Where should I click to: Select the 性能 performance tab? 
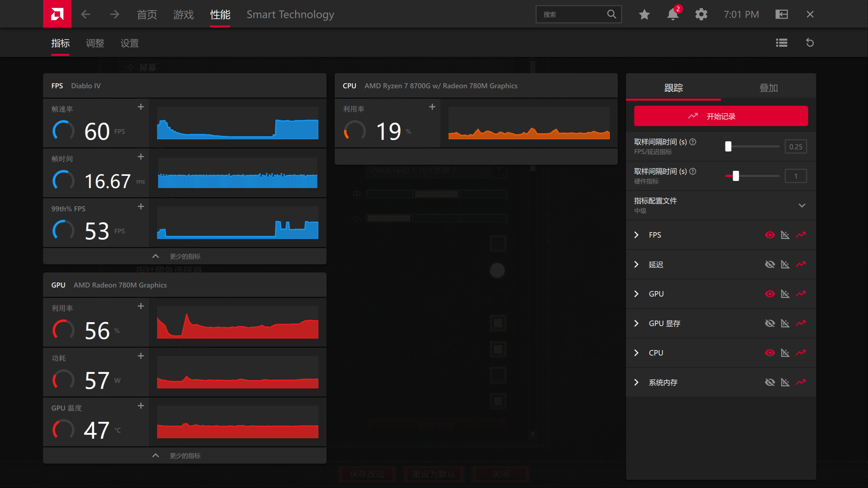220,14
